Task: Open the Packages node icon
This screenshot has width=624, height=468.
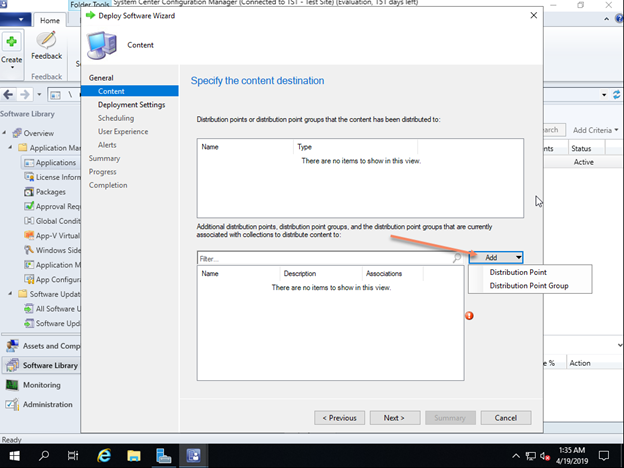Action: 29,192
